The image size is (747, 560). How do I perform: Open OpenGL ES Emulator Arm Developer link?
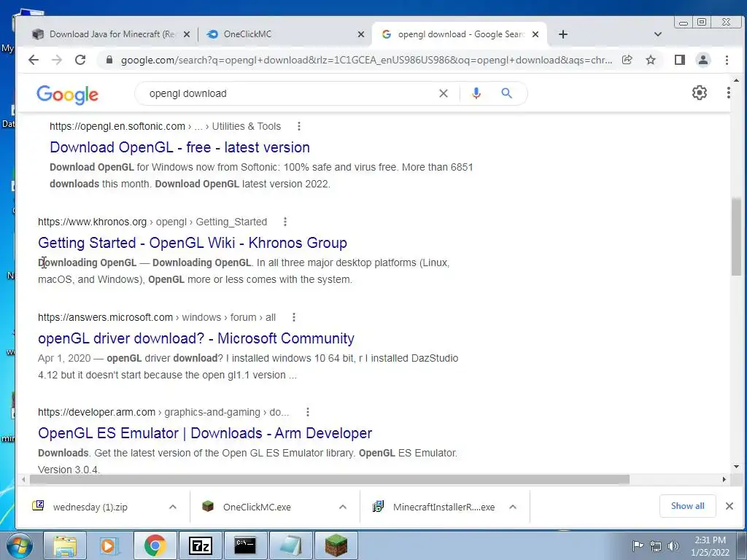coord(205,433)
